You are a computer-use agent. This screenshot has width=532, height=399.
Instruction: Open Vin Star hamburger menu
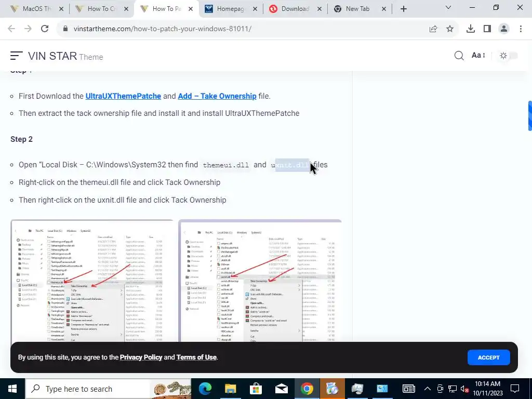pos(16,56)
